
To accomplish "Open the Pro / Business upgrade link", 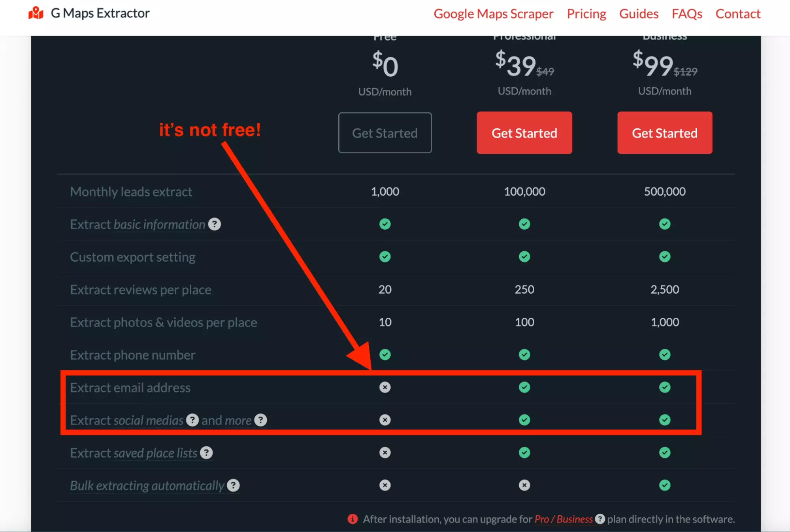I will [564, 519].
